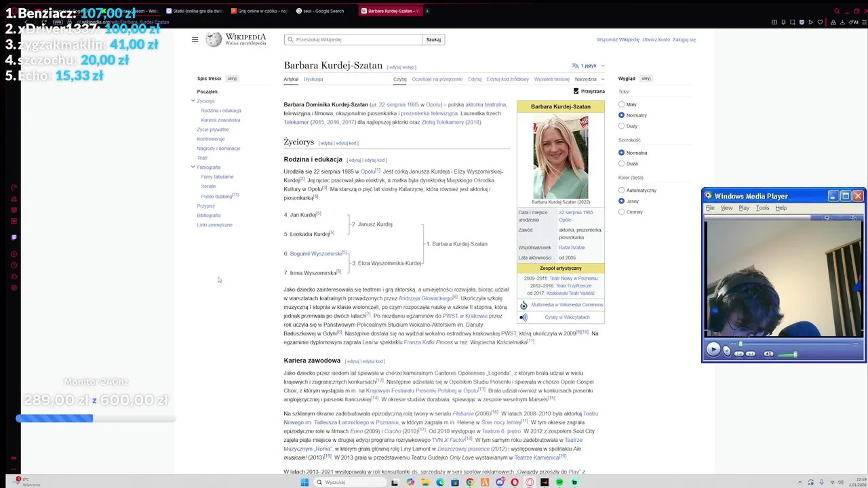Click the Windows Media Player seek bar
This screenshot has height=488, width=868.
pyautogui.click(x=795, y=344)
